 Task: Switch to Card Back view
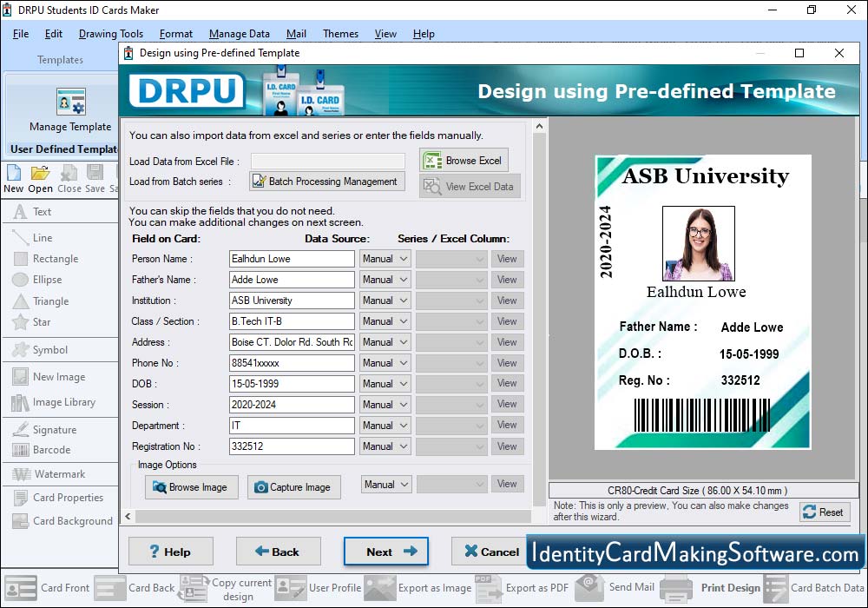135,587
